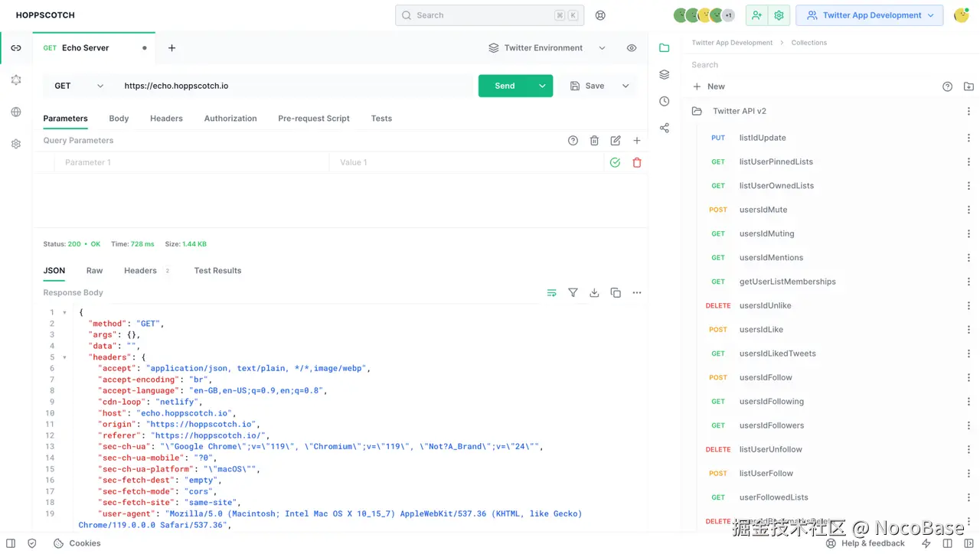Toggle Parameter 1 enabled check circle
980x554 pixels.
click(x=615, y=162)
